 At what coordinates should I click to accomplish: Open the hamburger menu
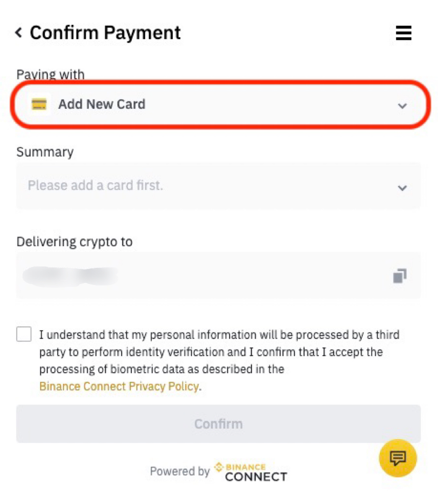(403, 33)
